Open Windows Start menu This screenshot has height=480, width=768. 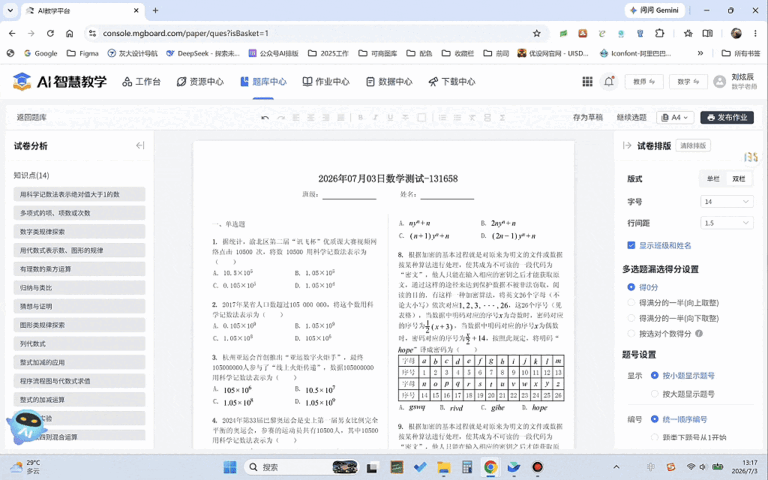230,467
